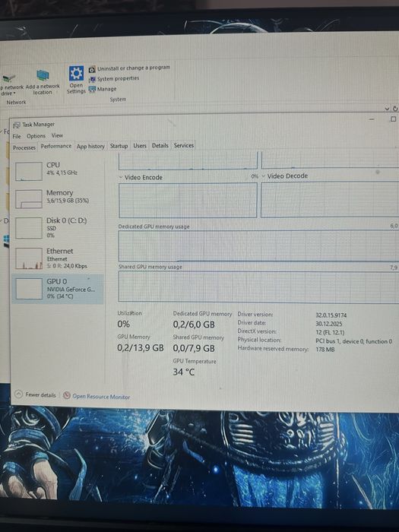Click the NVIDIA GeForce GPU name text
This screenshot has height=532, width=399.
71,290
